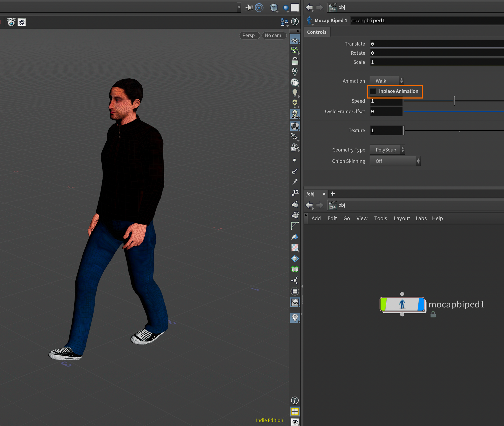Switch to the Controls tab

(x=317, y=32)
